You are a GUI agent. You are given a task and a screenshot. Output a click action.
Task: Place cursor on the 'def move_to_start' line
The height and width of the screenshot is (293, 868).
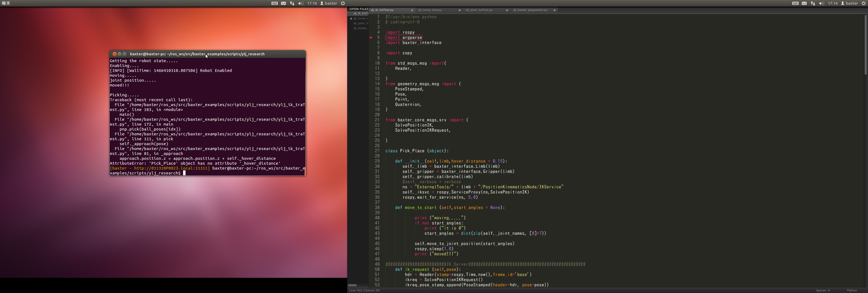coord(450,208)
